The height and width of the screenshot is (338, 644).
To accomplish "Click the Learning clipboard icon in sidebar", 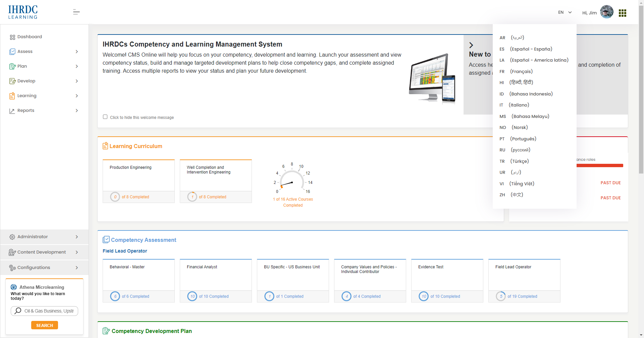I will pos(12,96).
